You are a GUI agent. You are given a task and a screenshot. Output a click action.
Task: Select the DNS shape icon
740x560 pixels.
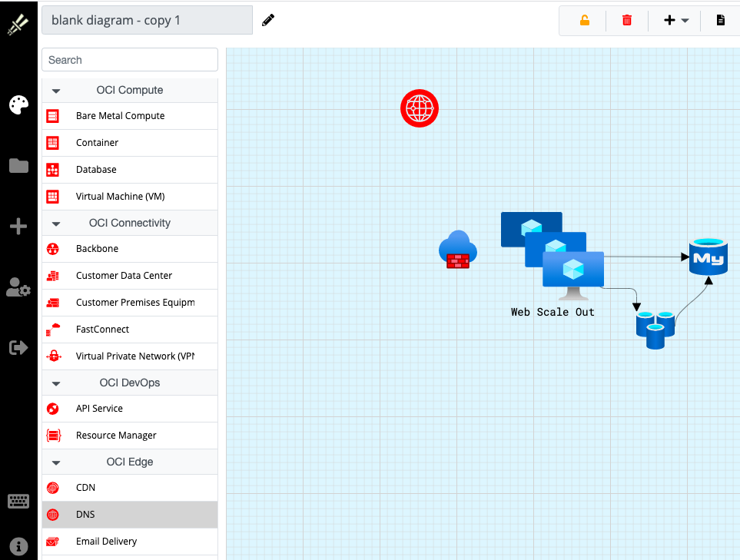point(53,515)
